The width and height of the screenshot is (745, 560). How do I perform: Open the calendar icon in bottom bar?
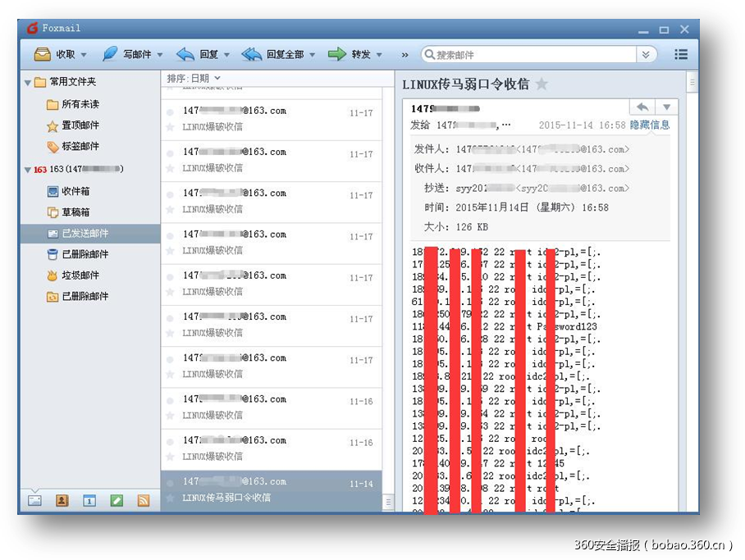[89, 500]
